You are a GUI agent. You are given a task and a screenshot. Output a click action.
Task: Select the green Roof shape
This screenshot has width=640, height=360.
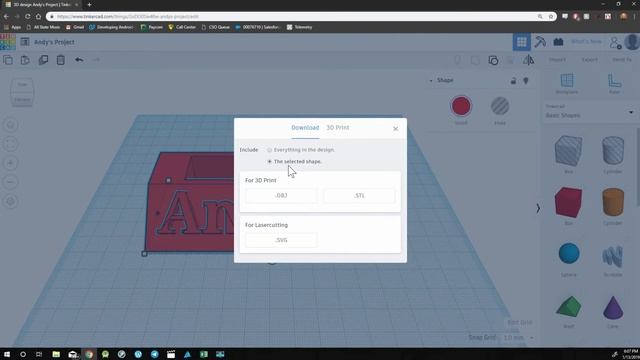[x=569, y=307]
